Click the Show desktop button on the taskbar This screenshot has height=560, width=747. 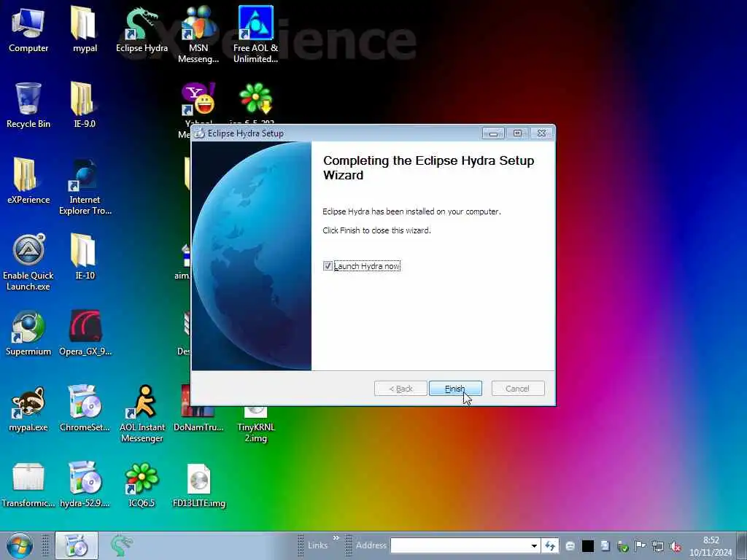(x=742, y=545)
